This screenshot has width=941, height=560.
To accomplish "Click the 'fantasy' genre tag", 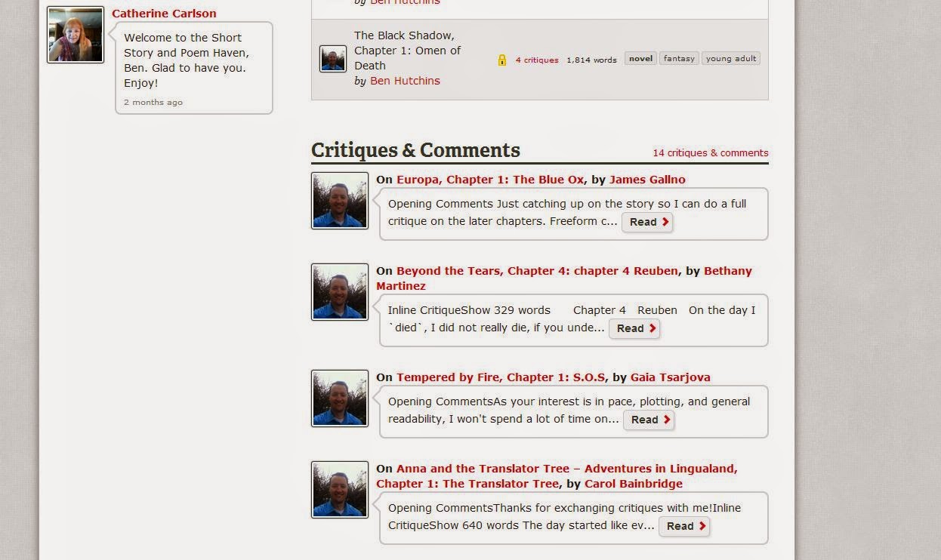I will tap(678, 57).
